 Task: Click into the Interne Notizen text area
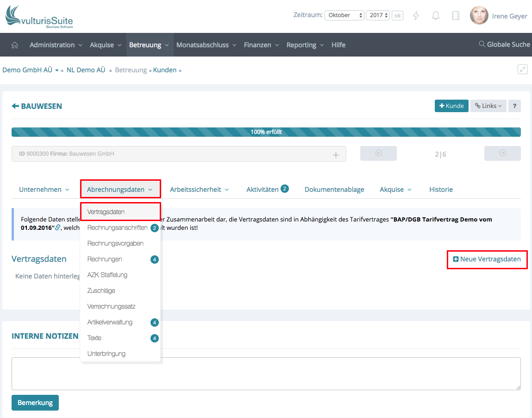266,374
